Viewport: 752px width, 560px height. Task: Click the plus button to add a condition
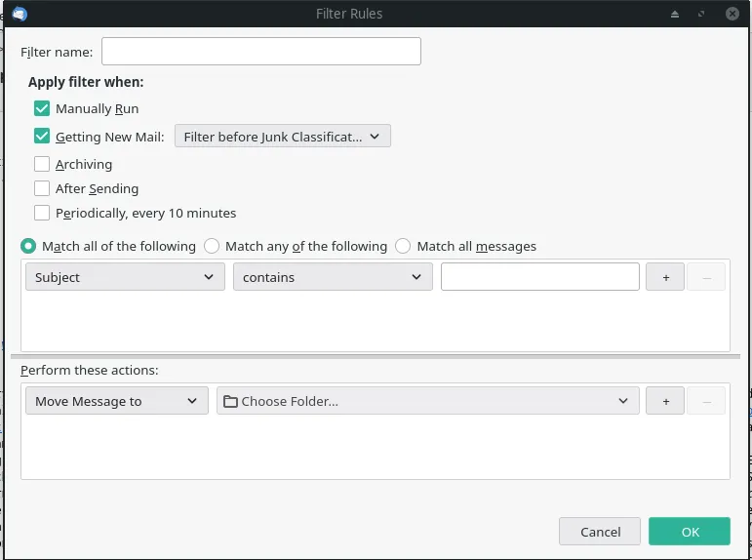[x=665, y=277]
